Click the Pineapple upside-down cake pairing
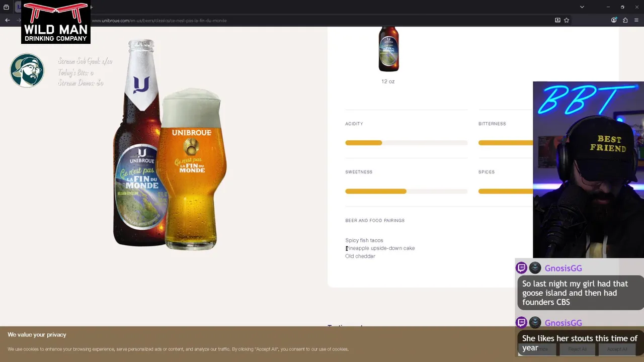This screenshot has height=362, width=644. point(380,248)
